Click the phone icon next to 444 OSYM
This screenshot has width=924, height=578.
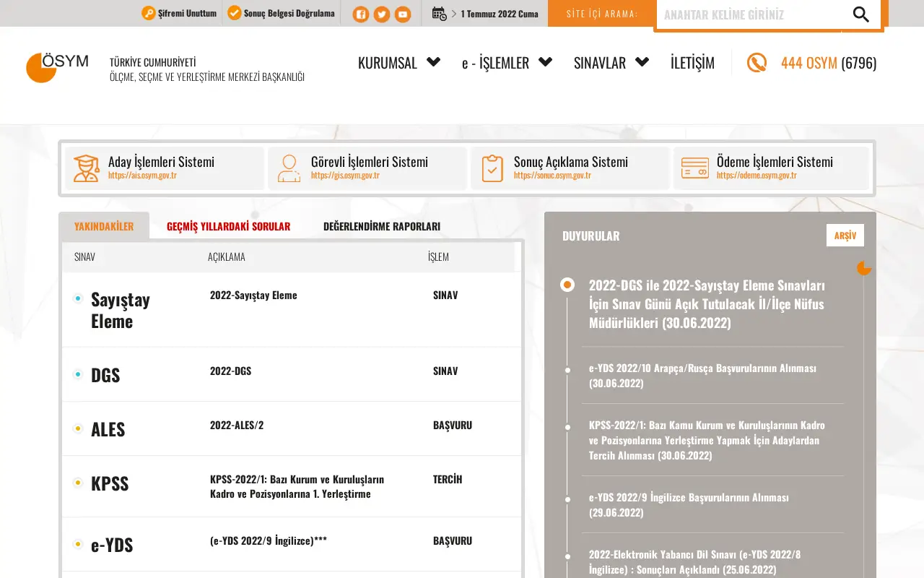tap(757, 63)
